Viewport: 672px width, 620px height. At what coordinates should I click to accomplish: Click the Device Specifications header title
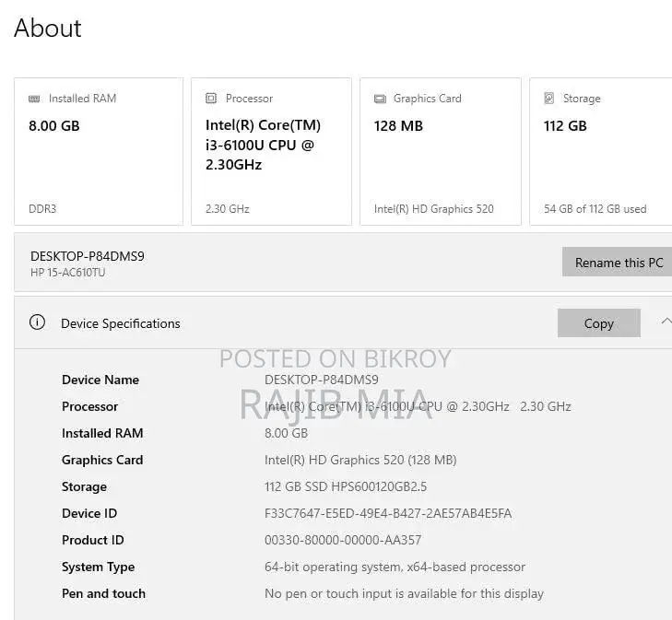click(x=121, y=323)
